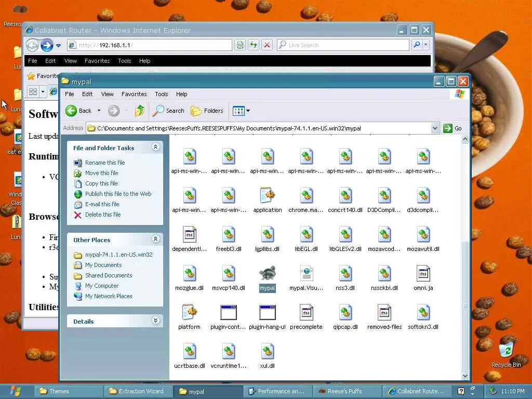The width and height of the screenshot is (532, 399).
Task: Collapse the Other Places panel
Action: coord(156,239)
